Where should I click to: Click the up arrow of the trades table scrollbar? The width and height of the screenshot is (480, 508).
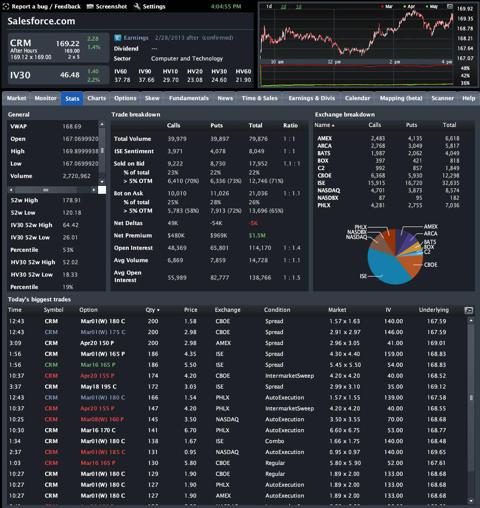click(471, 320)
